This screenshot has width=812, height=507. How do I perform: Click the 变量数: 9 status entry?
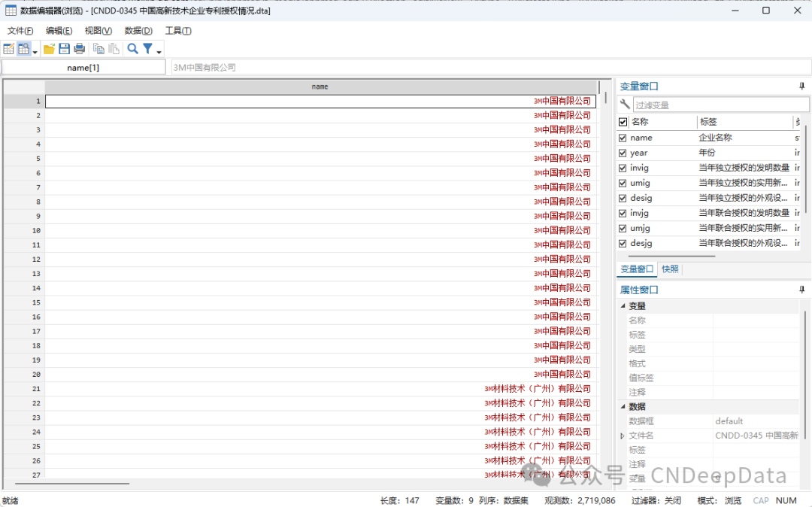454,500
